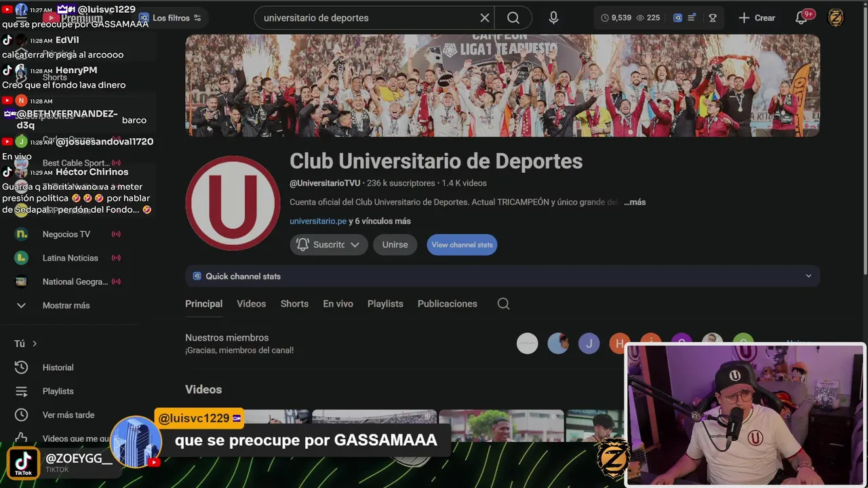Image resolution: width=868 pixels, height=488 pixels.
Task: Click the Quick channel stats icon
Action: [x=197, y=276]
